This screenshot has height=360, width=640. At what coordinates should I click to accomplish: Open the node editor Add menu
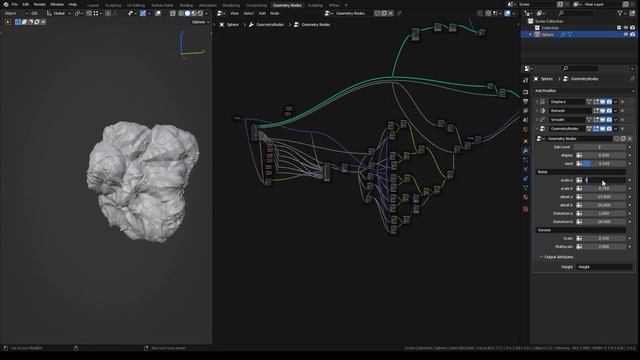(x=262, y=13)
